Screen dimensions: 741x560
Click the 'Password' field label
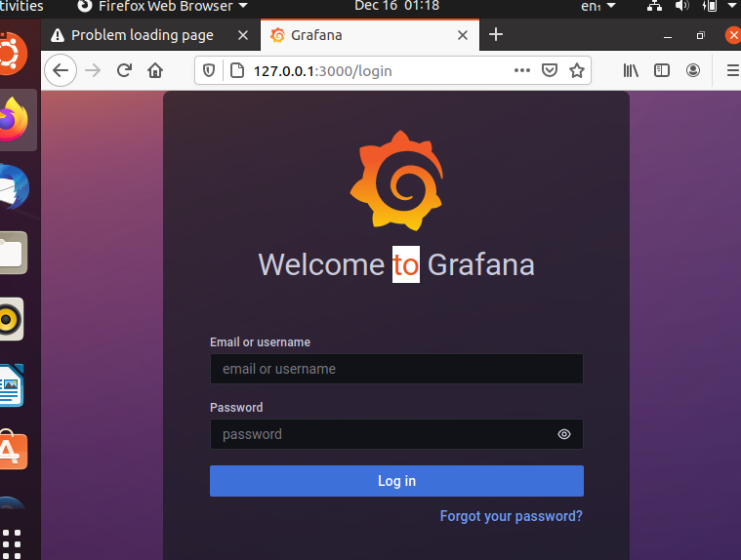(236, 408)
